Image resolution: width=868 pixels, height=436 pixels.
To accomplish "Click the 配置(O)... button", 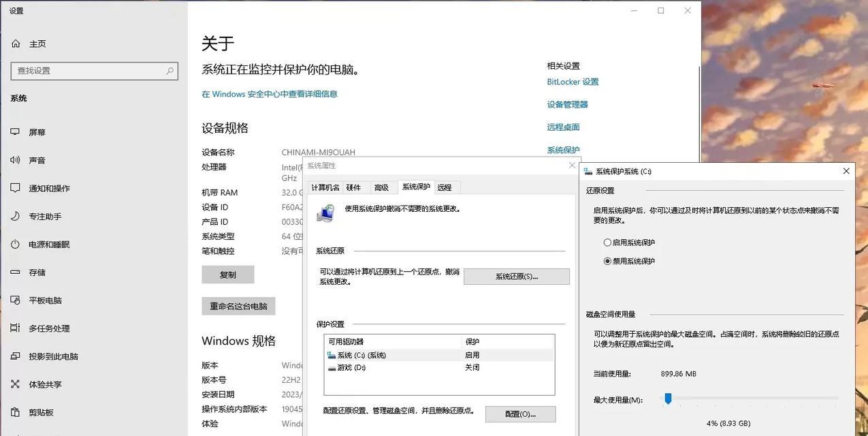I will (520, 414).
